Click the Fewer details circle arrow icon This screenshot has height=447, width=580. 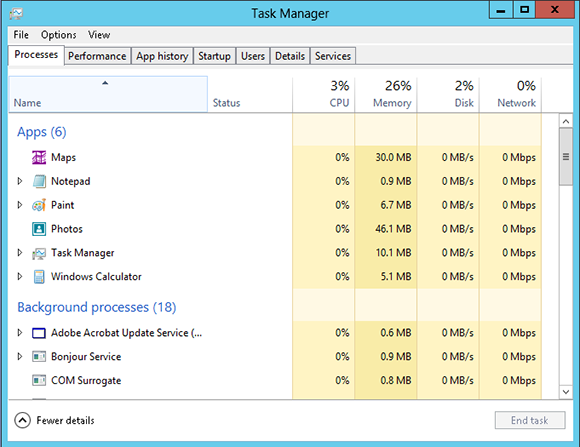coord(23,420)
